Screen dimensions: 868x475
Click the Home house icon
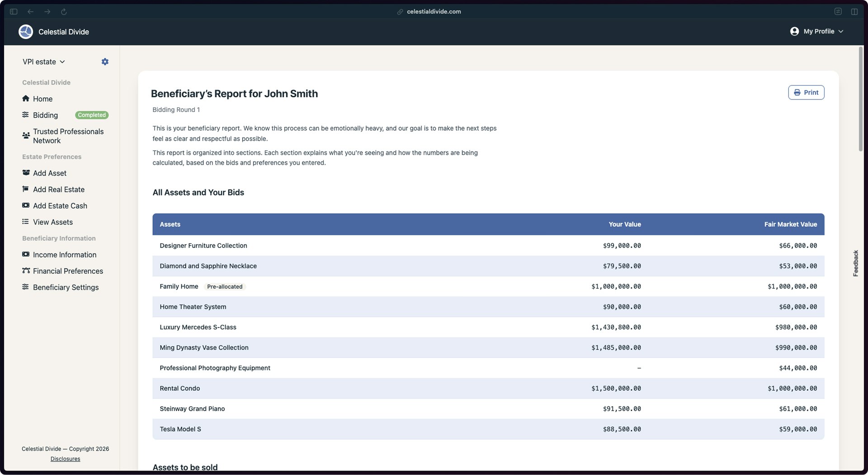click(x=26, y=99)
